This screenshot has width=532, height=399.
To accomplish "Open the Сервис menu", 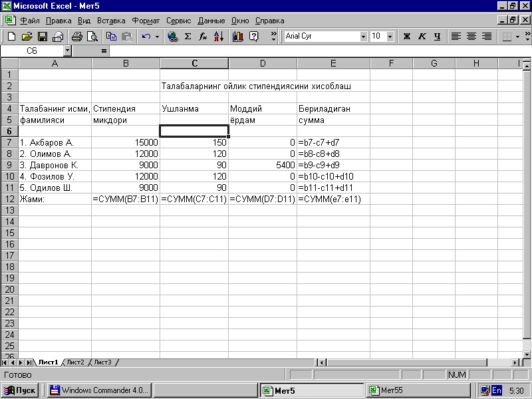I will [x=178, y=21].
